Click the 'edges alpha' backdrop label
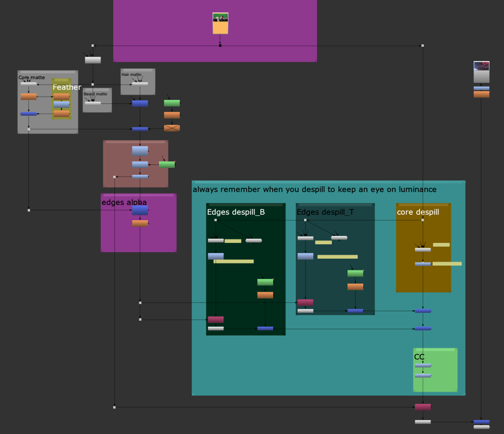This screenshot has width=504, height=434. click(124, 202)
